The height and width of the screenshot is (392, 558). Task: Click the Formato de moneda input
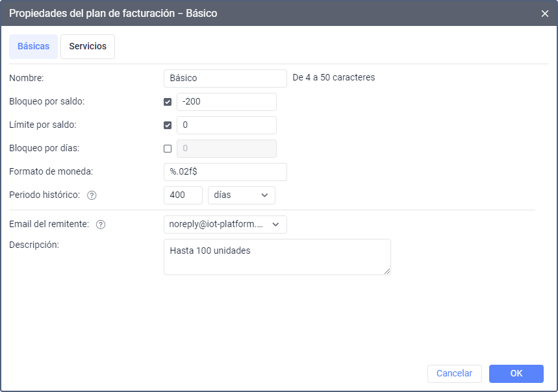coord(225,172)
